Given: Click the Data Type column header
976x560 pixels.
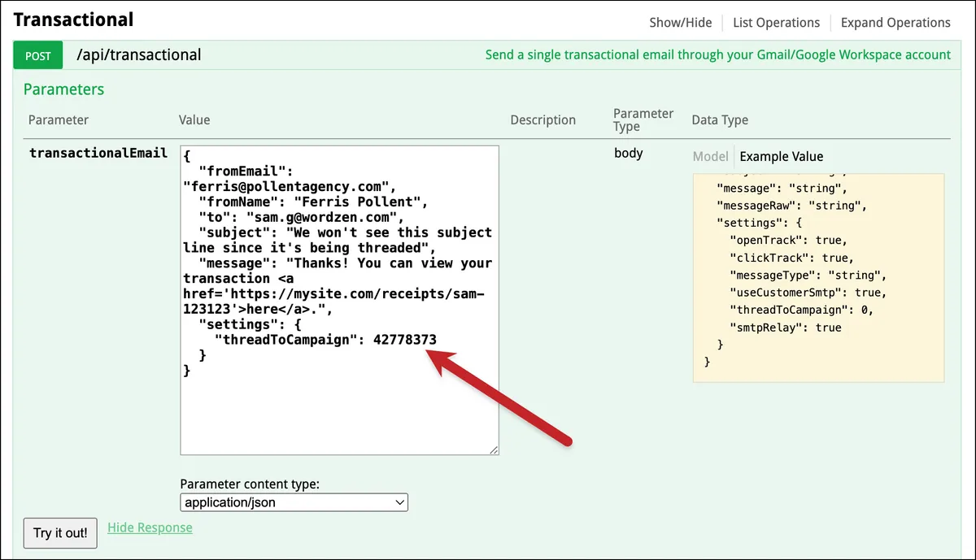Looking at the screenshot, I should click(720, 120).
